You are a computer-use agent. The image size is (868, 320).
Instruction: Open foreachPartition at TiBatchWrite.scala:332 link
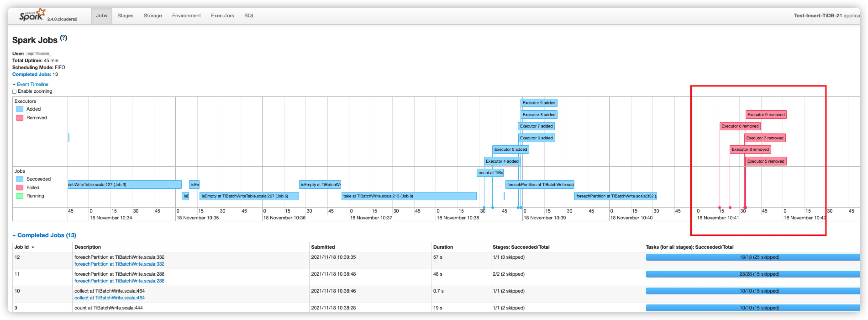[119, 264]
